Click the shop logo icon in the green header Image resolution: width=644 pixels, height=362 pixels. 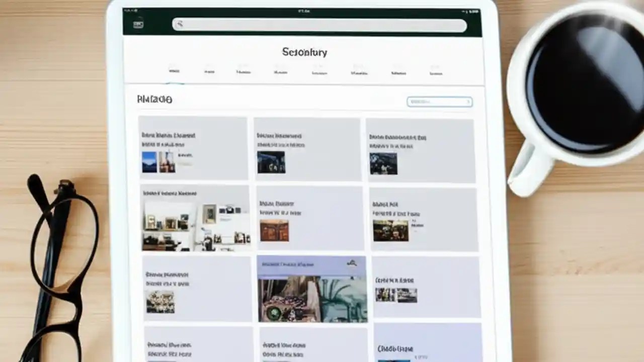pyautogui.click(x=138, y=23)
